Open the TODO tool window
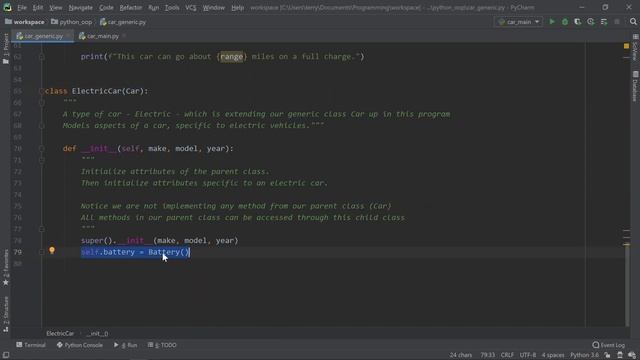640x360 pixels. click(x=162, y=345)
